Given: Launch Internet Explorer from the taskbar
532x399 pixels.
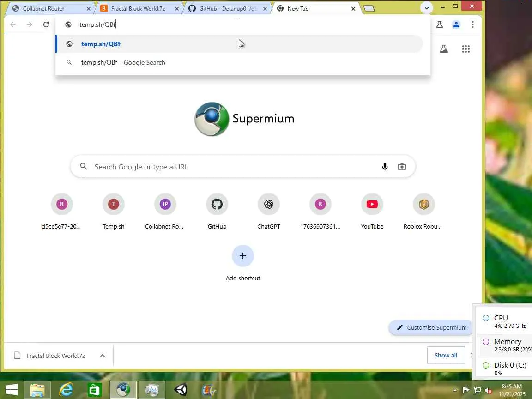Looking at the screenshot, I should [66, 390].
